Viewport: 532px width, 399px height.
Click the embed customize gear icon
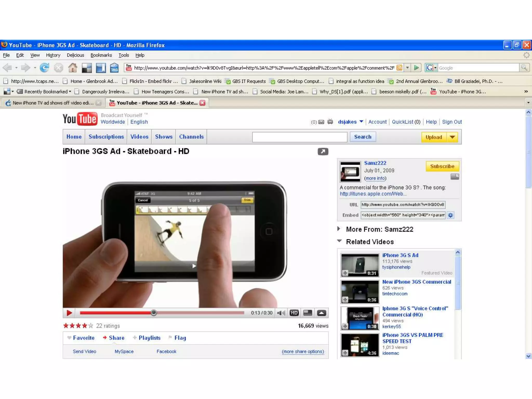pos(450,215)
